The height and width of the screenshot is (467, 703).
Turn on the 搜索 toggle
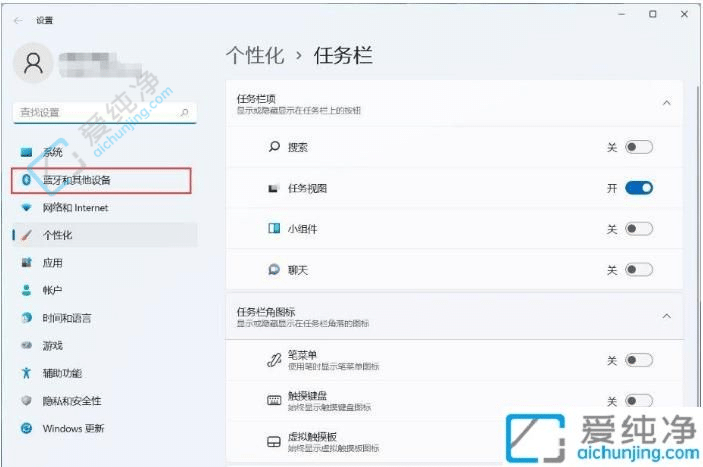coord(639,147)
